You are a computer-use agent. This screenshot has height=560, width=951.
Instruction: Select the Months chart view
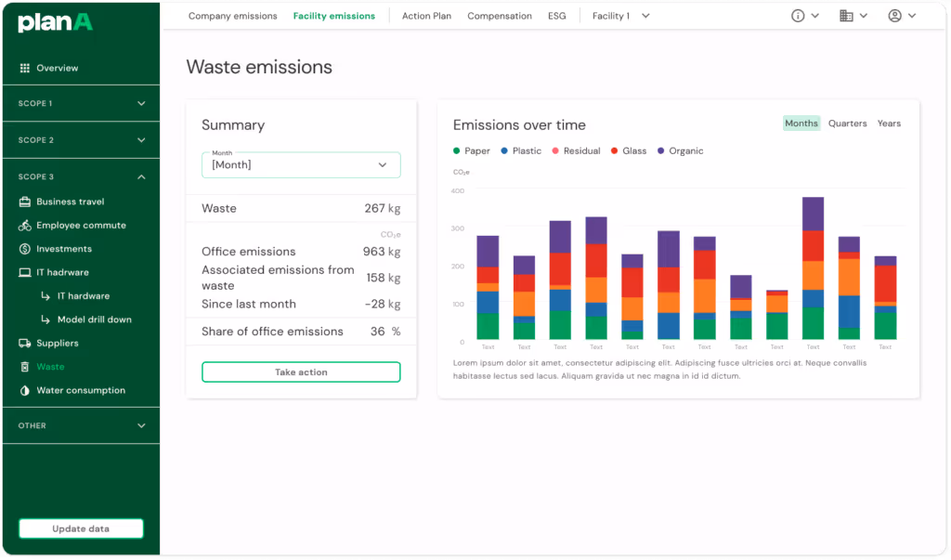(801, 124)
